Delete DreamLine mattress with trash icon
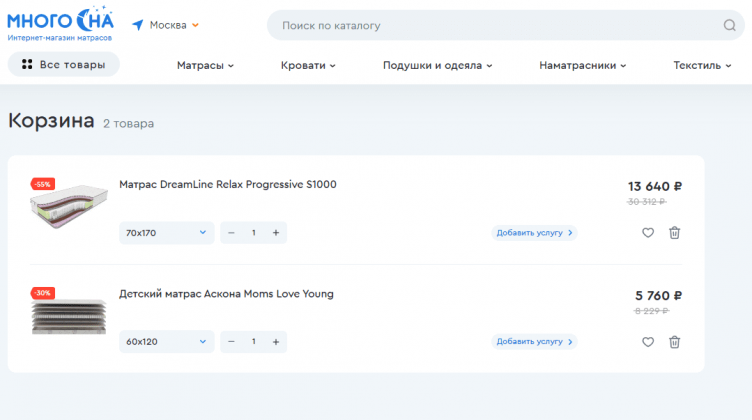This screenshot has height=420, width=752. click(x=674, y=233)
